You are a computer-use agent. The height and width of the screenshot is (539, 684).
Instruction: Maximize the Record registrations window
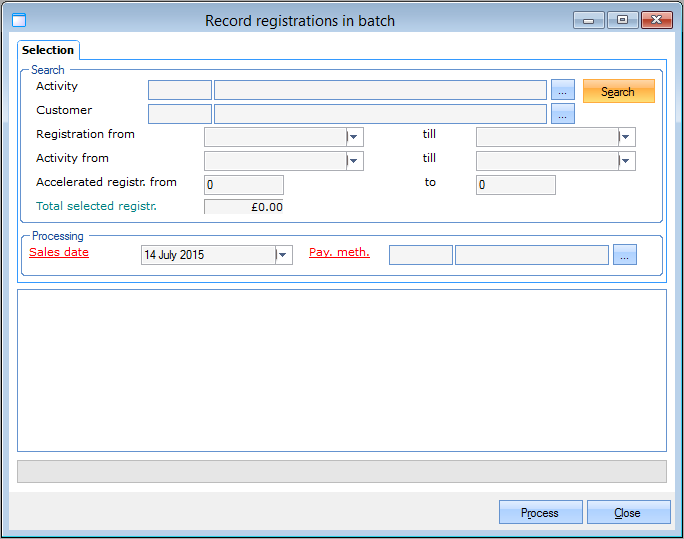(x=622, y=20)
